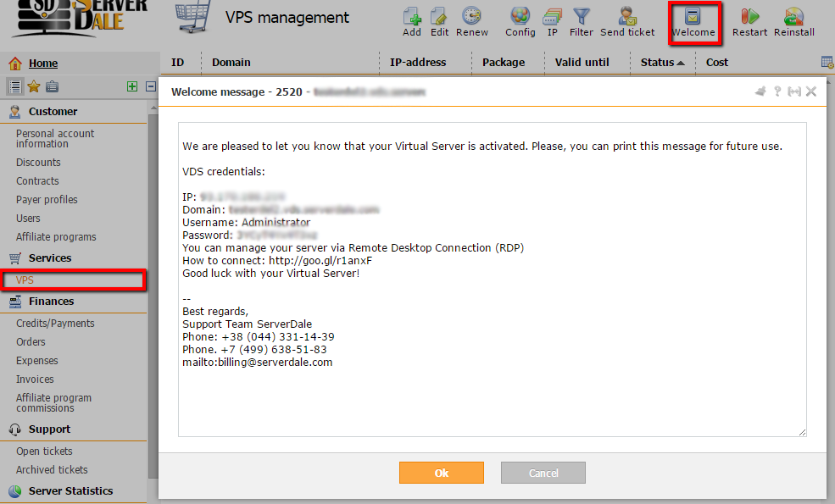
Task: Go to Discounts menu item
Action: (38, 163)
